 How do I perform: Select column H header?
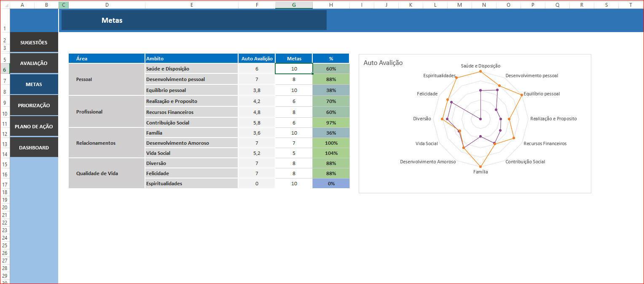tap(331, 5)
